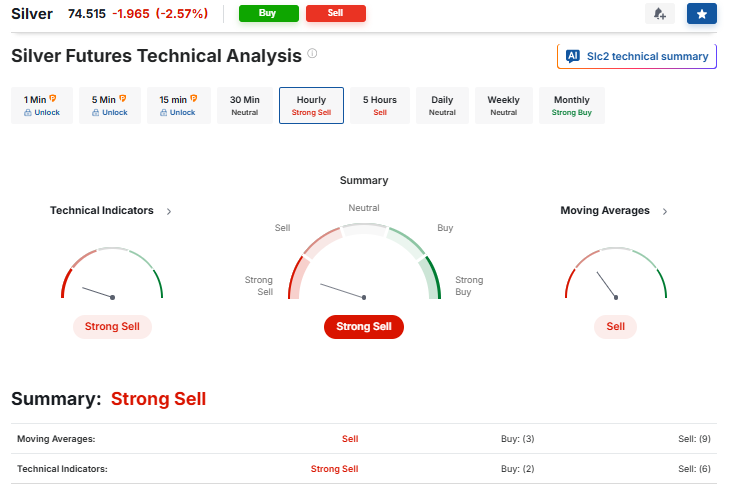This screenshot has width=740, height=487.
Task: Click Unlock link under 15 min
Action: (x=183, y=112)
